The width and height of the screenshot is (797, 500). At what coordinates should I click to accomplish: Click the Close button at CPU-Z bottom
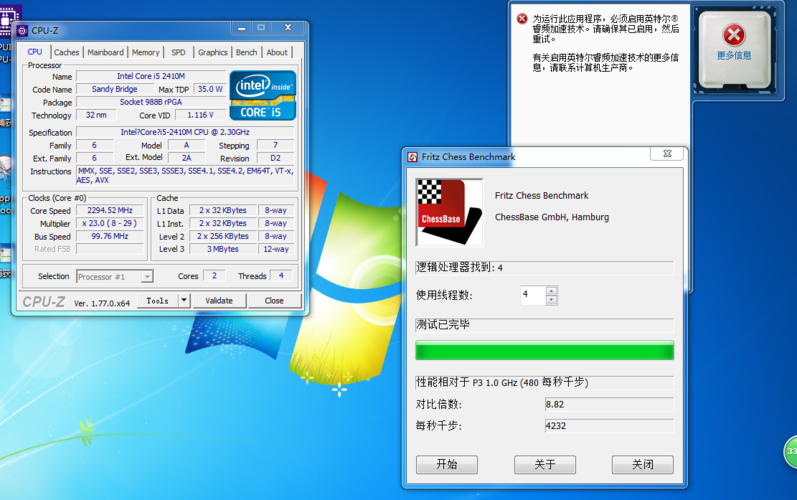[x=274, y=301]
